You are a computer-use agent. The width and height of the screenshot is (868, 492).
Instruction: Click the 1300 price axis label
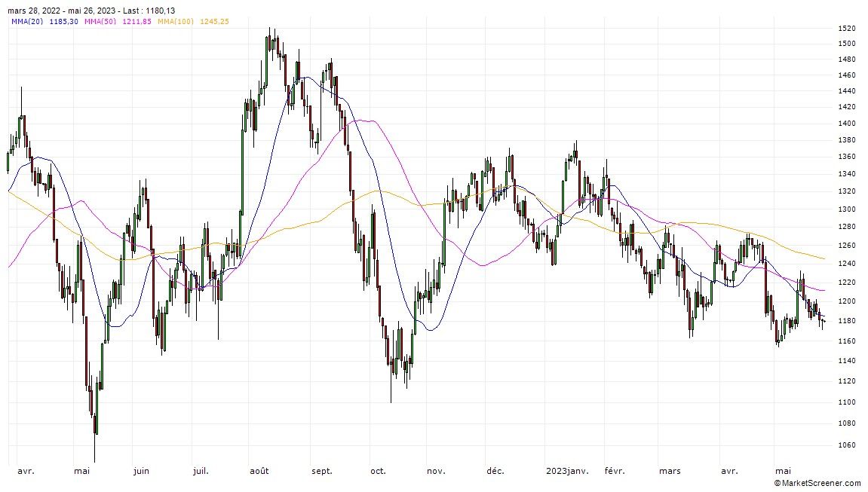(846, 209)
